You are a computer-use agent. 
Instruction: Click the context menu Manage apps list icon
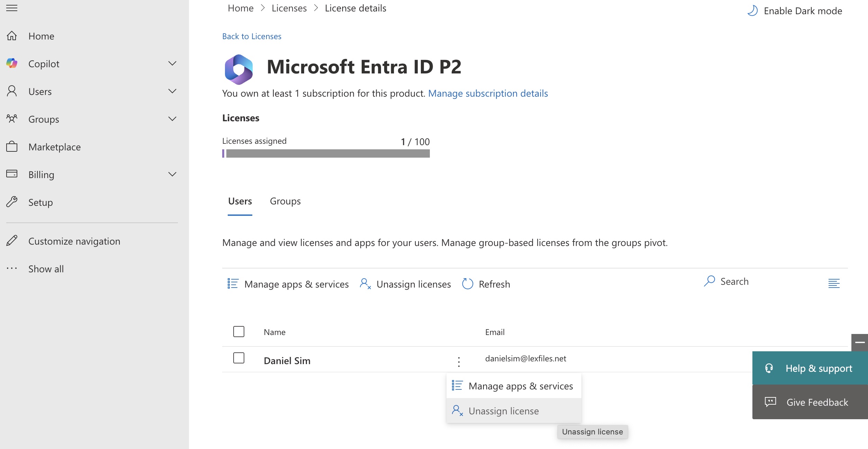(x=457, y=386)
